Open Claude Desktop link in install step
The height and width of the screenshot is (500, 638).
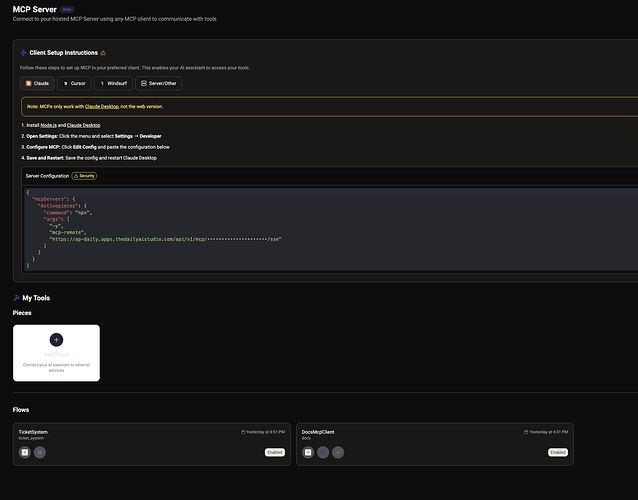click(83, 125)
